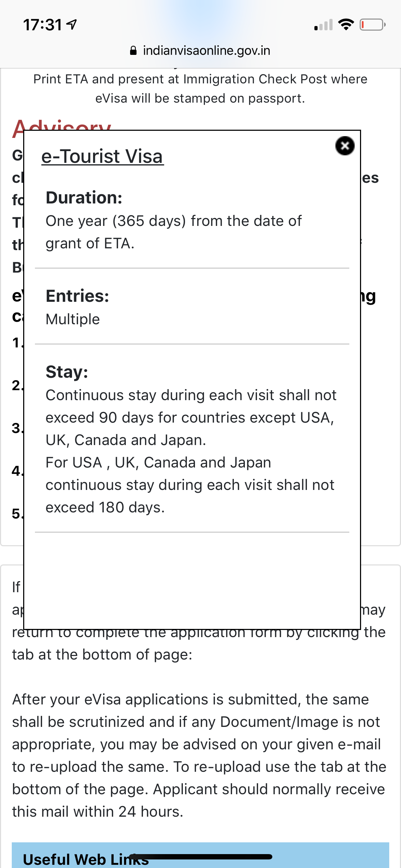This screenshot has height=868, width=401.
Task: Tap the 'Multiple' entries value
Action: pyautogui.click(x=73, y=319)
